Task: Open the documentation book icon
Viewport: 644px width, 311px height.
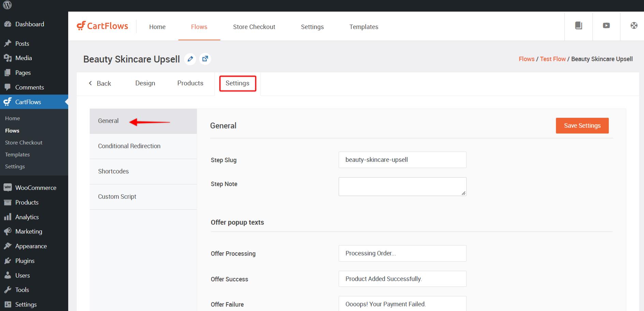Action: pyautogui.click(x=579, y=26)
